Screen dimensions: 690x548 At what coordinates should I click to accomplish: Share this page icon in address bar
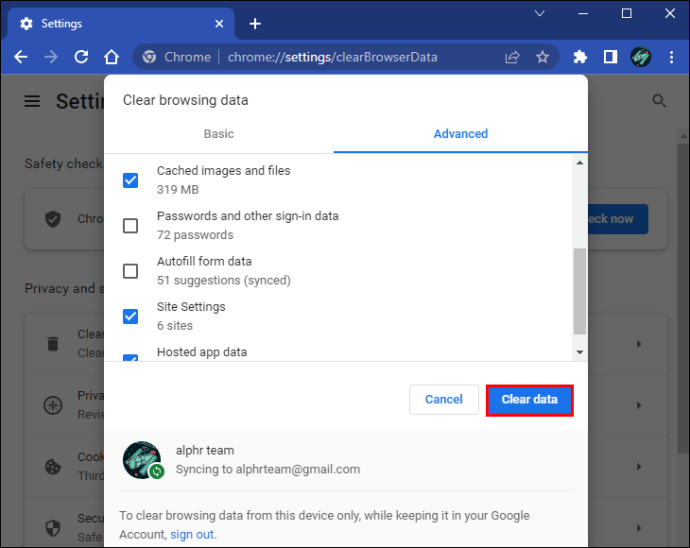point(512,57)
